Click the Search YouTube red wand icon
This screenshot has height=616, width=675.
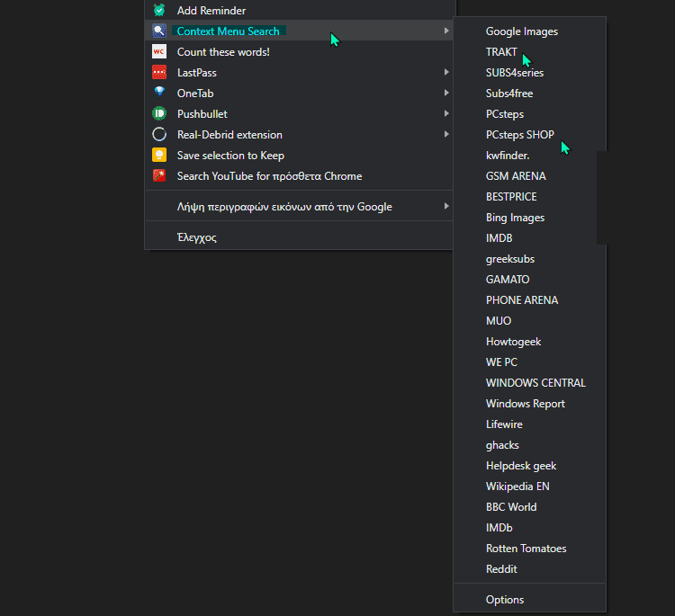[x=159, y=175]
